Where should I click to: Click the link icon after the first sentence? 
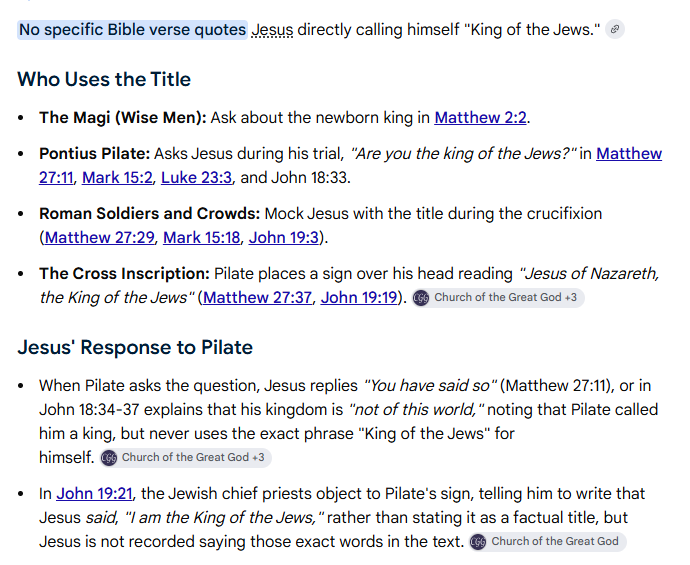click(x=615, y=29)
